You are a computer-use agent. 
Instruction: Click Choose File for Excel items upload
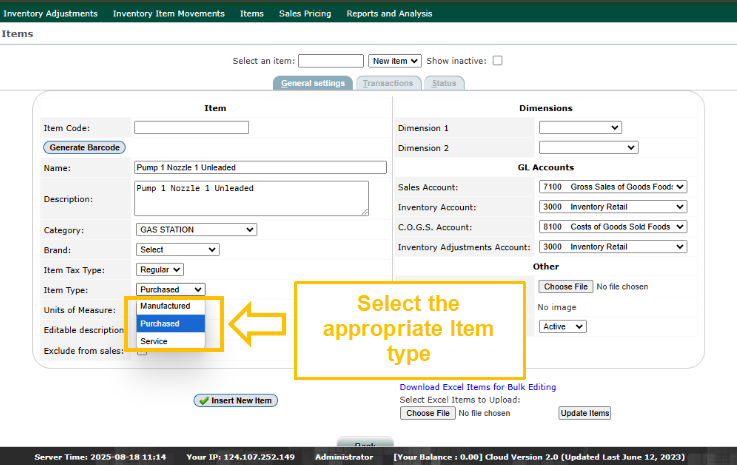click(x=428, y=413)
